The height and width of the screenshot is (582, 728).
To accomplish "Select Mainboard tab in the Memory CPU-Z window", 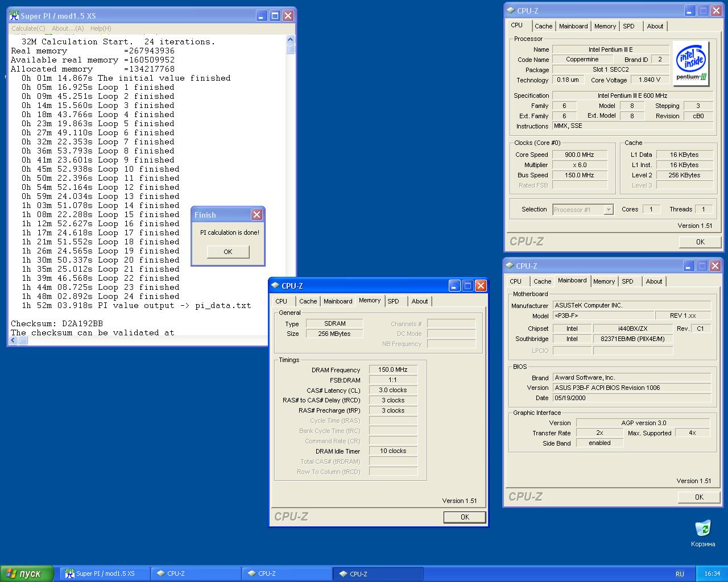I will coord(338,301).
